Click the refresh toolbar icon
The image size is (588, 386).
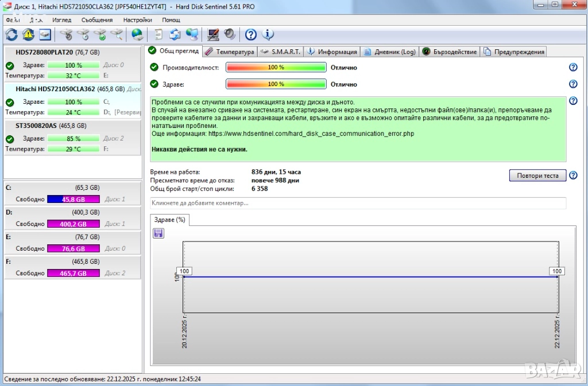point(11,34)
